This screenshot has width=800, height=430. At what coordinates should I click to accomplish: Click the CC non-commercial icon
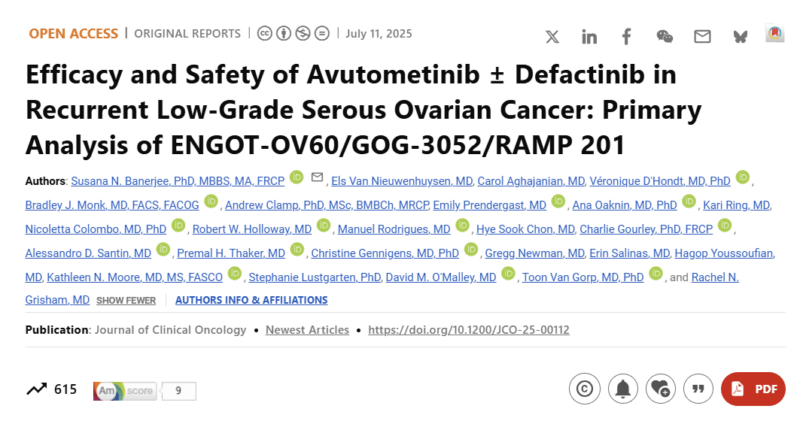coord(303,34)
